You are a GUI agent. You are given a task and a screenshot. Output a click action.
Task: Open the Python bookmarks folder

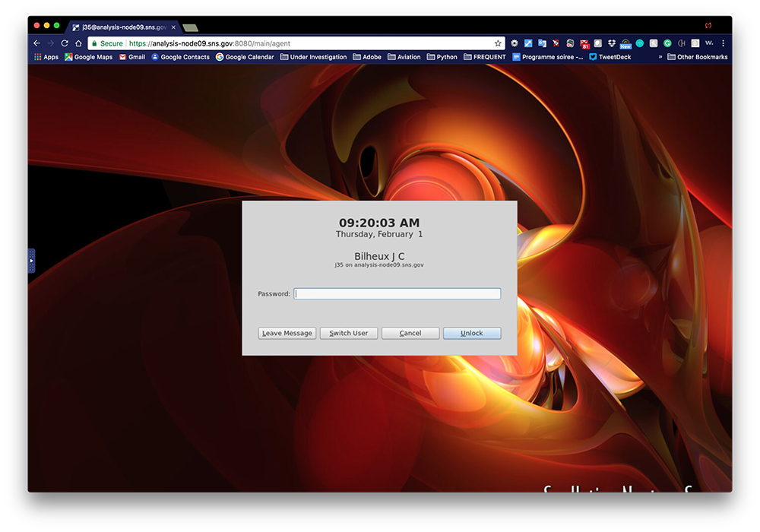tap(442, 57)
